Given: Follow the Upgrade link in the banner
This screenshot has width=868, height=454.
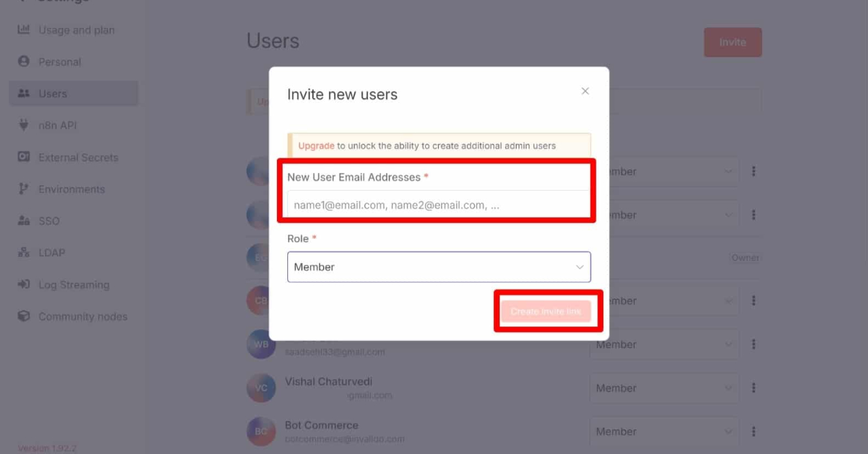Looking at the screenshot, I should click(x=316, y=146).
